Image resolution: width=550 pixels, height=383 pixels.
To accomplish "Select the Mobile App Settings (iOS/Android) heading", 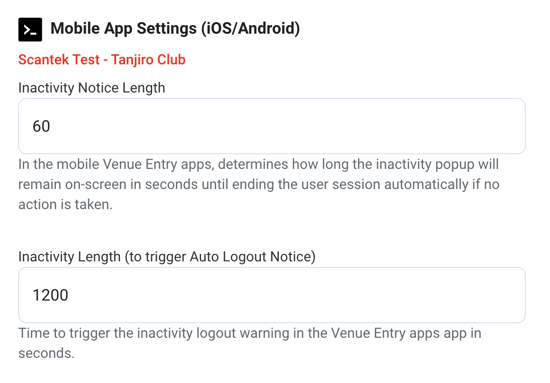I will tap(175, 29).
